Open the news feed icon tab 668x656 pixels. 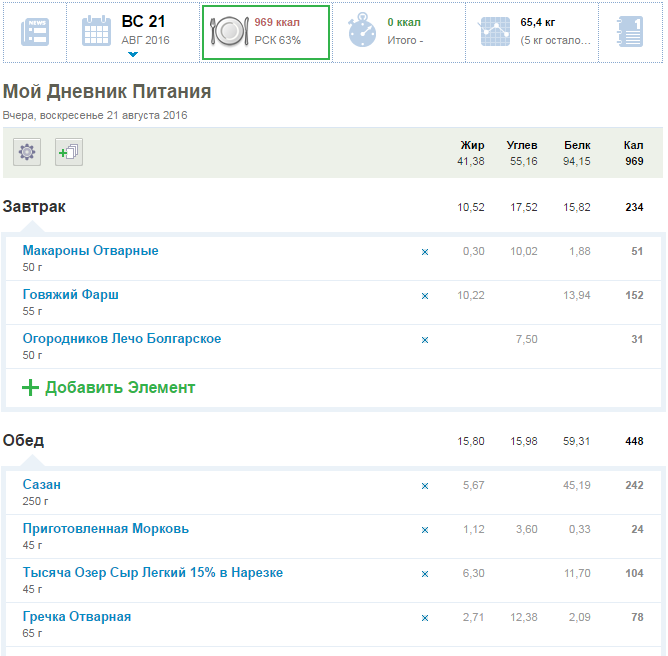click(x=34, y=32)
